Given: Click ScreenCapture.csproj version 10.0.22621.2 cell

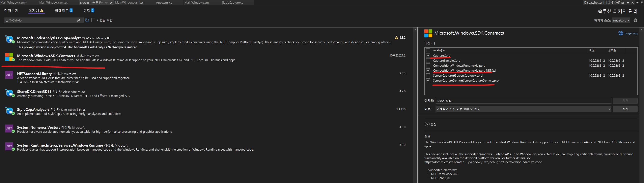Looking at the screenshot, I should [x=597, y=75].
